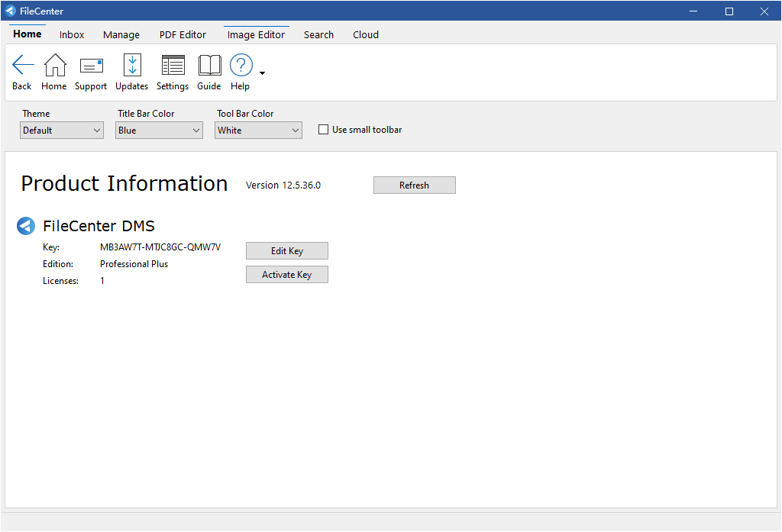Open the Theme dropdown
782x532 pixels.
62,130
